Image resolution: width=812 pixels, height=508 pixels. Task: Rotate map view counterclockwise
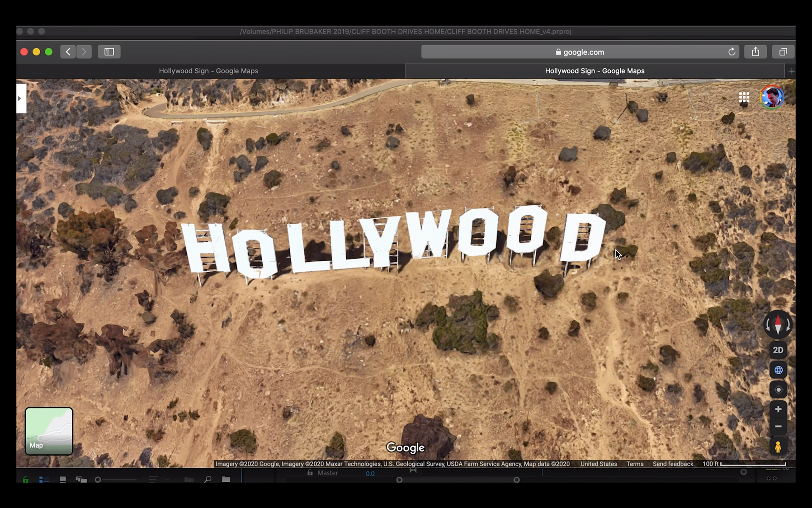[768, 325]
